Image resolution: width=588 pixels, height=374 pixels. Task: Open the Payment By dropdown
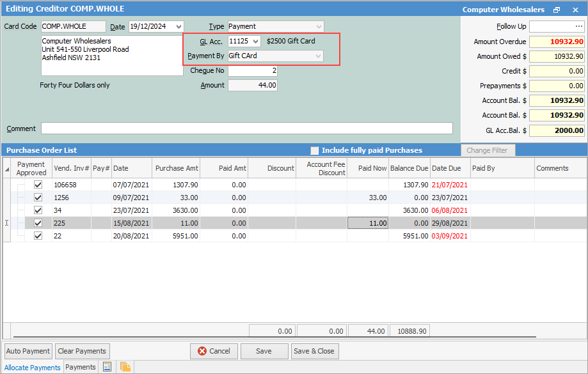(318, 56)
